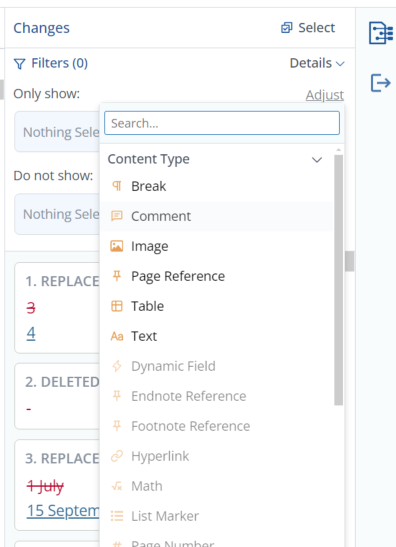Collapse the Content Type section chevron
Screen dimensions: 396x547
317,160
